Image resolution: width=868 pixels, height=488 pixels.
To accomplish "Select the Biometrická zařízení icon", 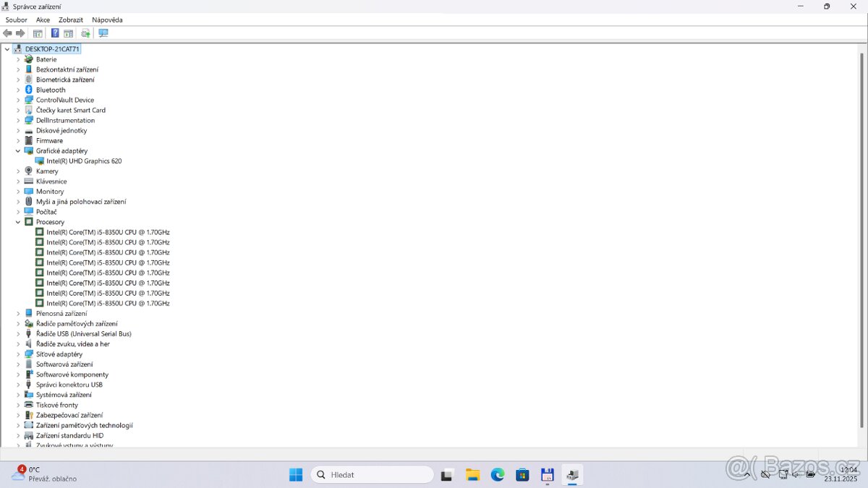I will click(x=29, y=80).
